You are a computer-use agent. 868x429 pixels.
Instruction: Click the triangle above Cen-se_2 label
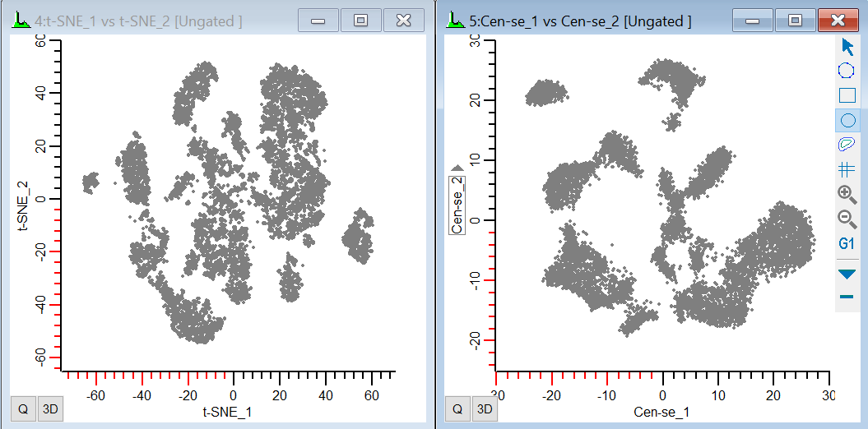(457, 168)
